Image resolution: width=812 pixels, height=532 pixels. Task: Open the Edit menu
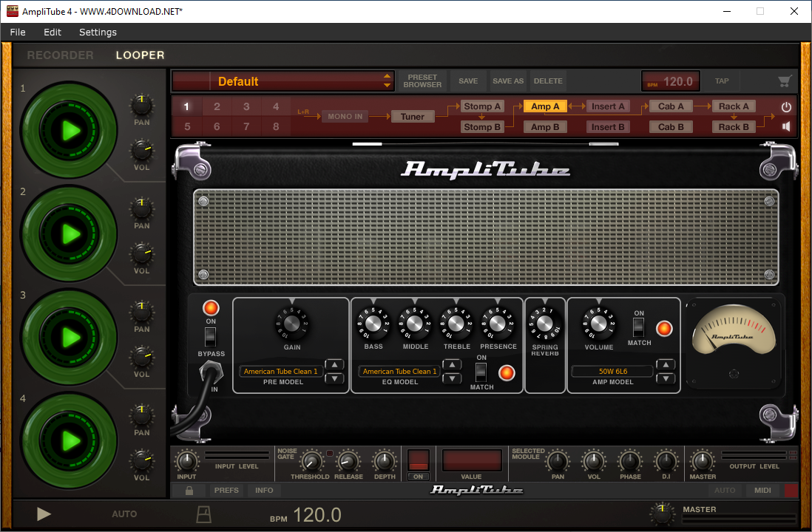coord(53,32)
